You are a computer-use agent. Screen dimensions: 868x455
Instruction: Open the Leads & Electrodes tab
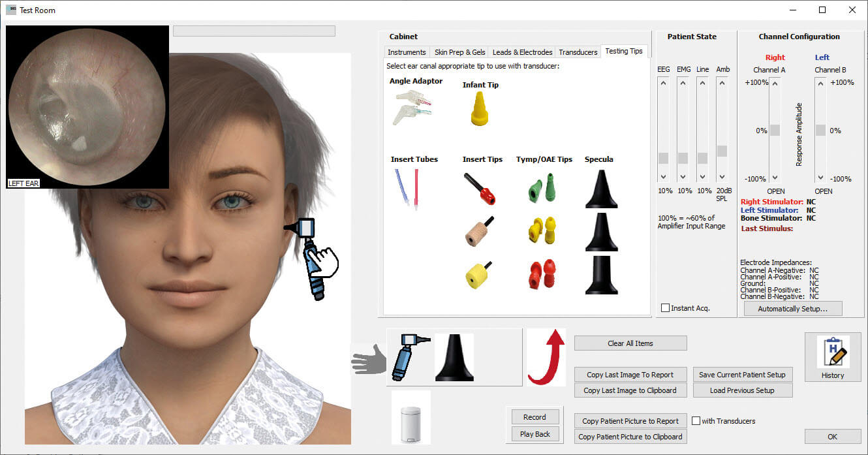click(x=522, y=52)
